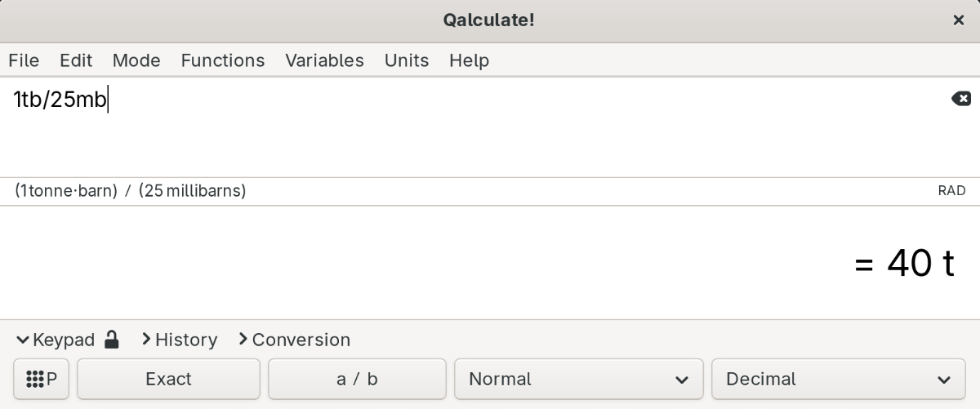The width and height of the screenshot is (980, 409).
Task: Toggle the a / b fraction button
Action: (357, 379)
